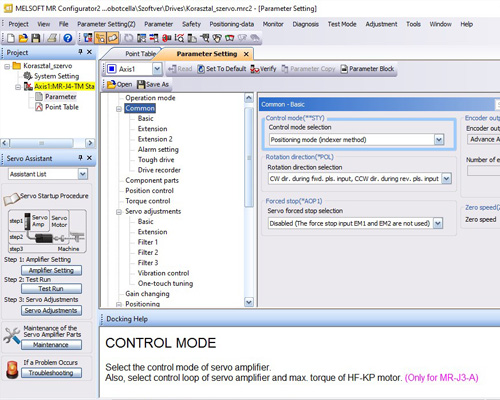
Task: Collapse the Axis1 node in project tree
Action: 18,87
